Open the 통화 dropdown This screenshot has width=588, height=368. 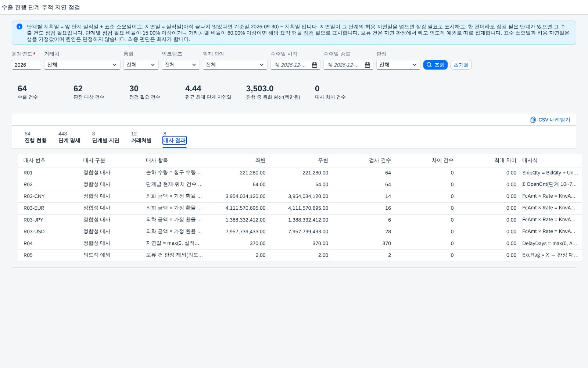pos(141,65)
